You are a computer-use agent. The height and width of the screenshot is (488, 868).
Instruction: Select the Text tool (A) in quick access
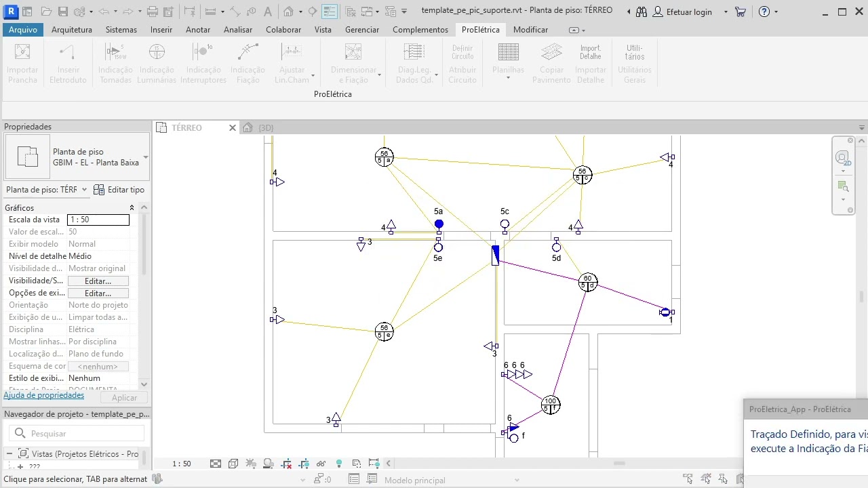click(x=268, y=12)
